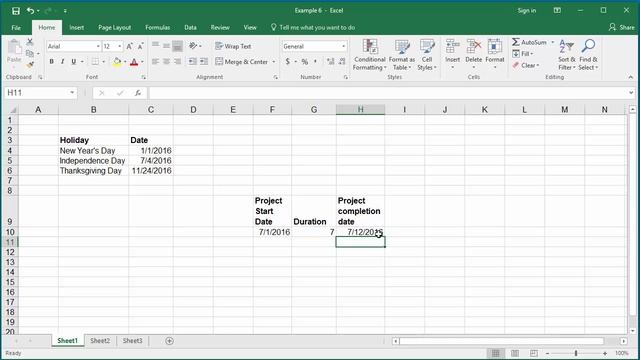This screenshot has height=360, width=640.
Task: Apply Percent Style format
Action: pos(304,62)
